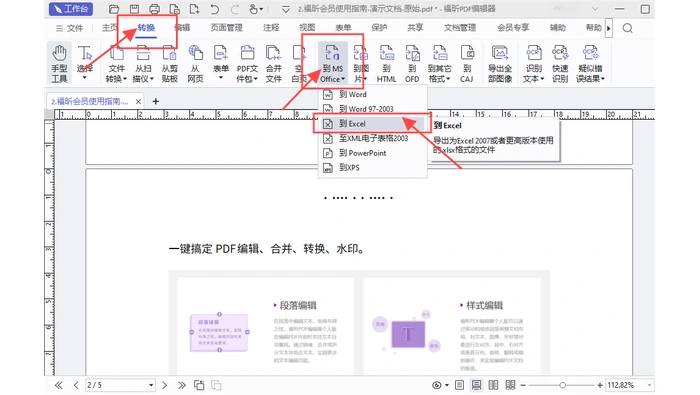Jump to the last page

pos(182,385)
